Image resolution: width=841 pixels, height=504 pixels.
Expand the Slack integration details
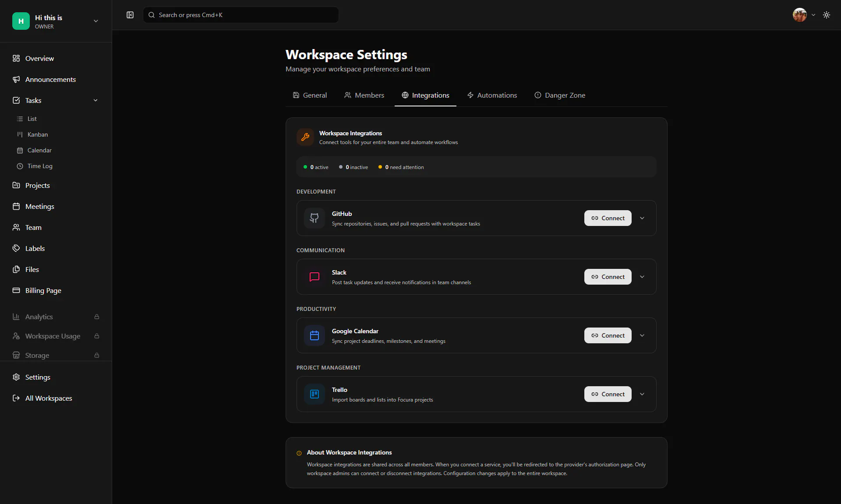pos(642,277)
